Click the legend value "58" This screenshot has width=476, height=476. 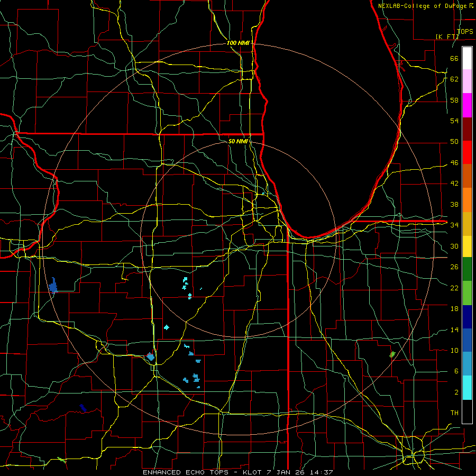pyautogui.click(x=454, y=100)
